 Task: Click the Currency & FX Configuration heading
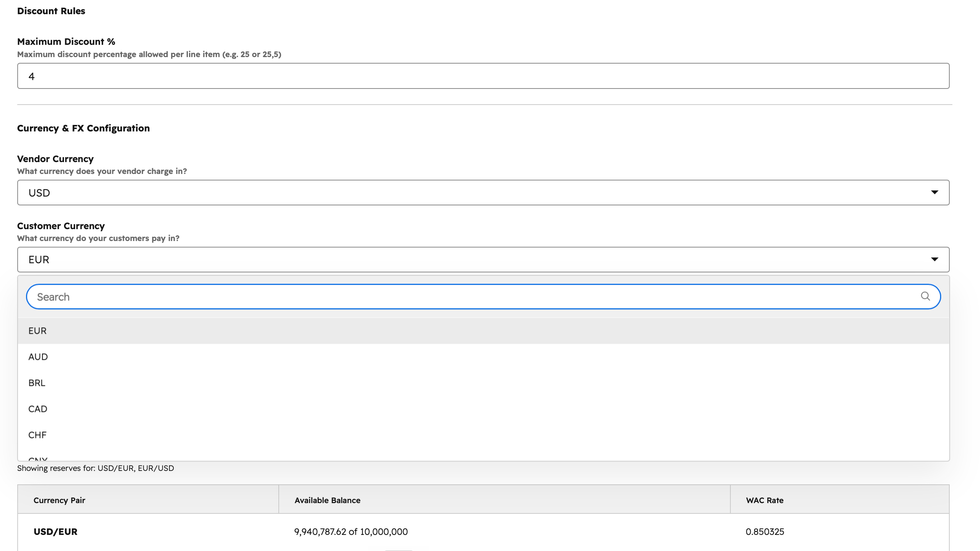[83, 128]
